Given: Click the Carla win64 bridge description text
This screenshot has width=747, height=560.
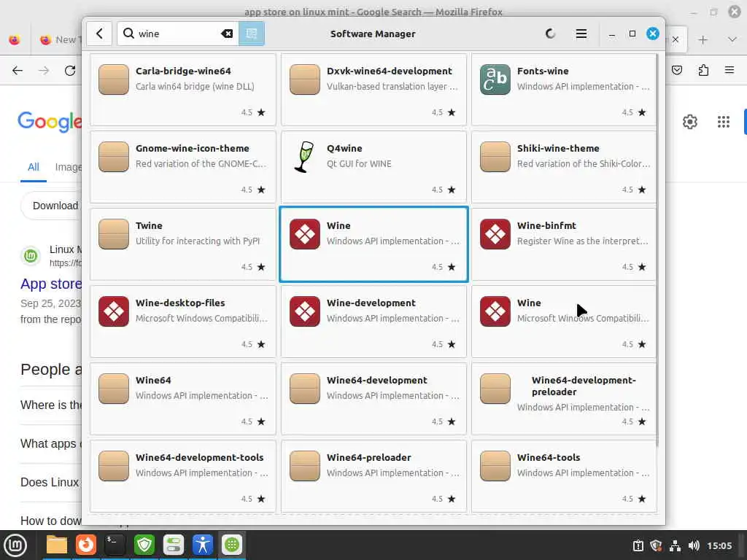Looking at the screenshot, I should [x=194, y=86].
